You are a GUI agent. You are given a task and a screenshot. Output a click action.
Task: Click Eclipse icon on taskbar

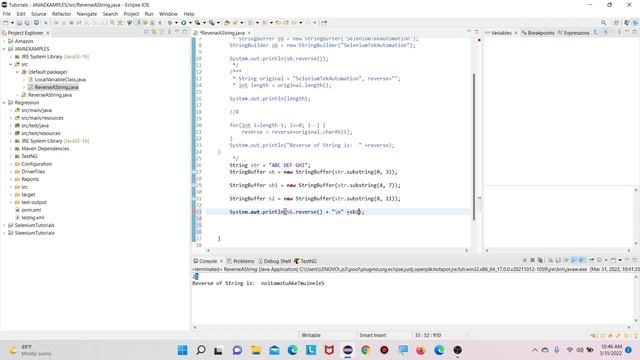coord(348,350)
